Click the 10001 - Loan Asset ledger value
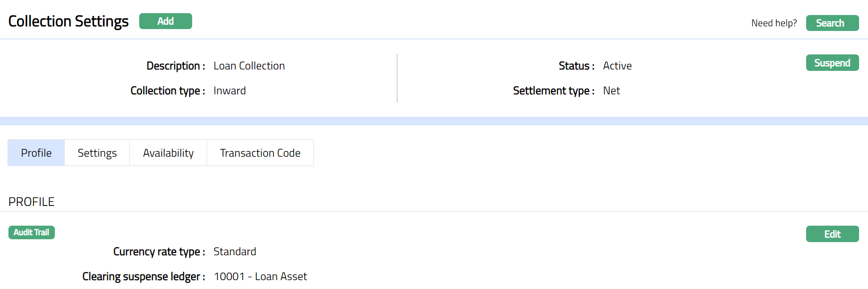Image resolution: width=868 pixels, height=289 pixels. tap(260, 277)
